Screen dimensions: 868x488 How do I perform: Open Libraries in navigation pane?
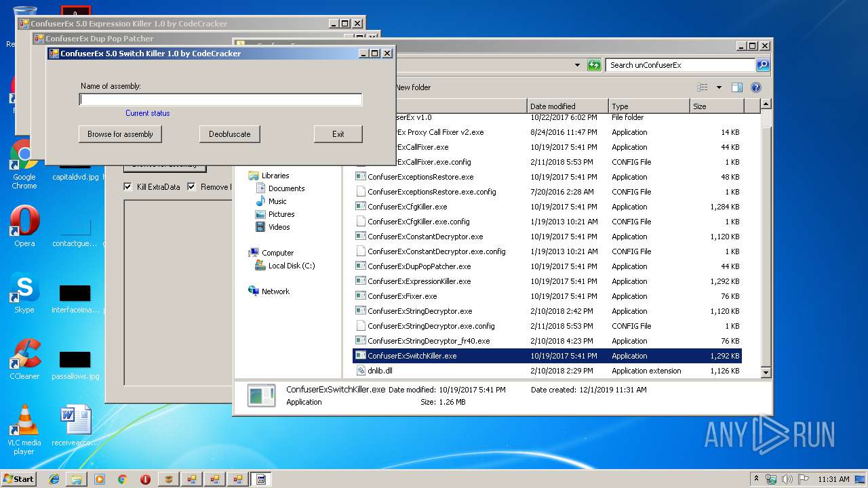[275, 176]
